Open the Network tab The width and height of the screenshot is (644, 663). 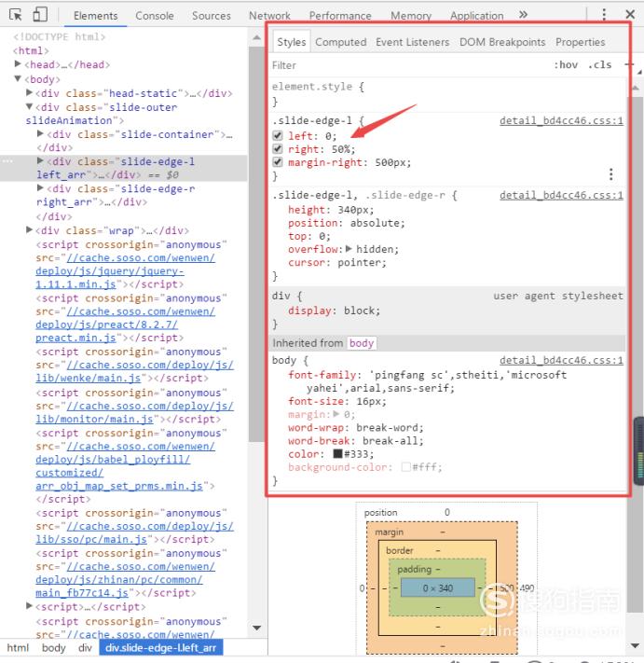[269, 16]
